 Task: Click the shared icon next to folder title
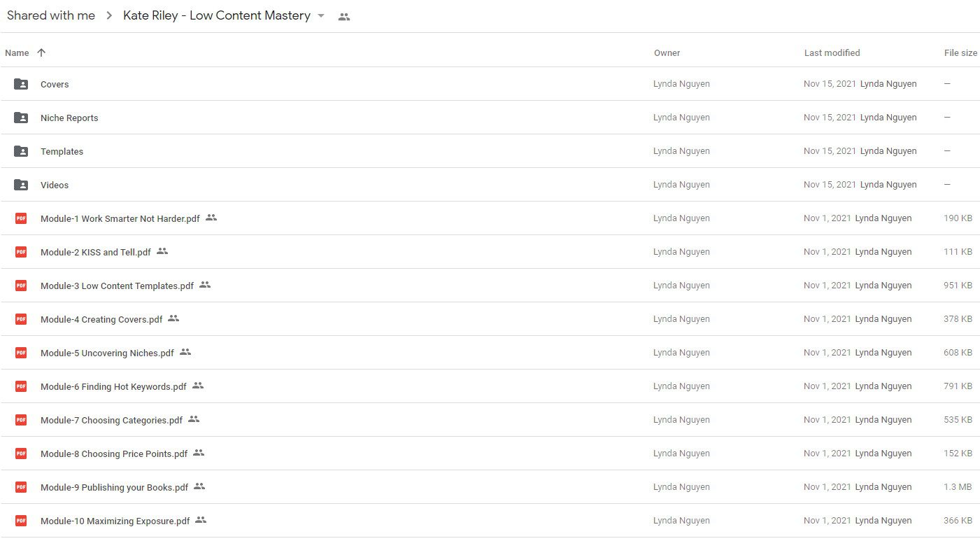[343, 17]
